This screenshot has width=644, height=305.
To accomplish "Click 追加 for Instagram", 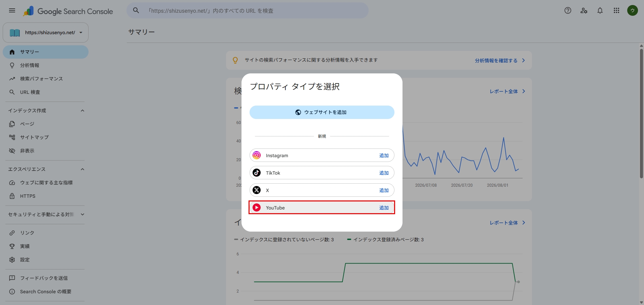I will click(x=384, y=156).
